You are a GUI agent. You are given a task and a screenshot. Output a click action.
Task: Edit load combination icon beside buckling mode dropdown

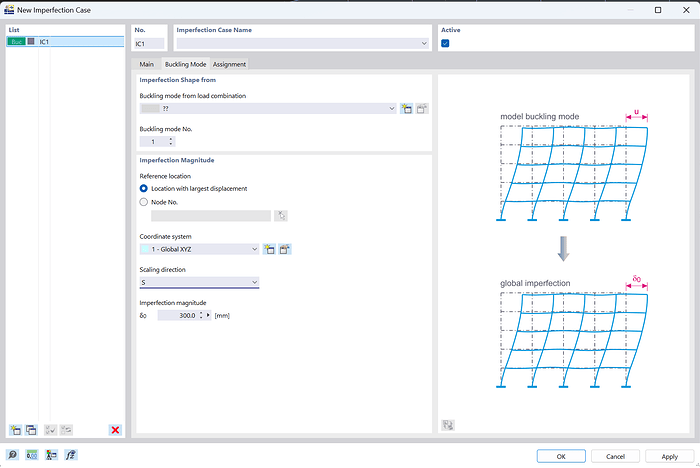coord(422,109)
